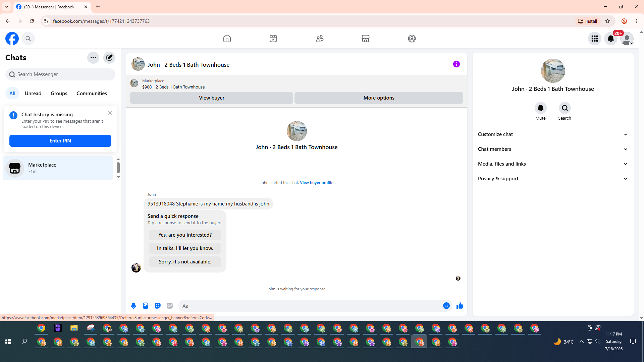The image size is (644, 362).
Task: Expand Customize chat section
Action: pos(553,134)
